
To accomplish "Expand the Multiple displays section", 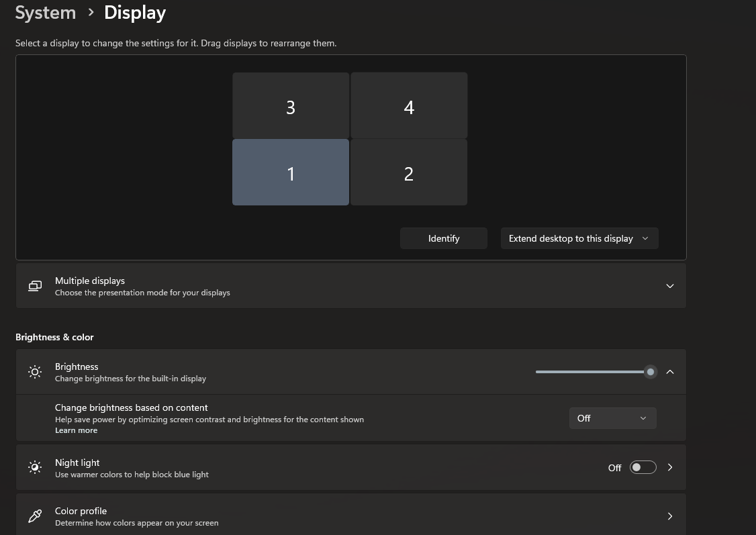I will pos(669,286).
